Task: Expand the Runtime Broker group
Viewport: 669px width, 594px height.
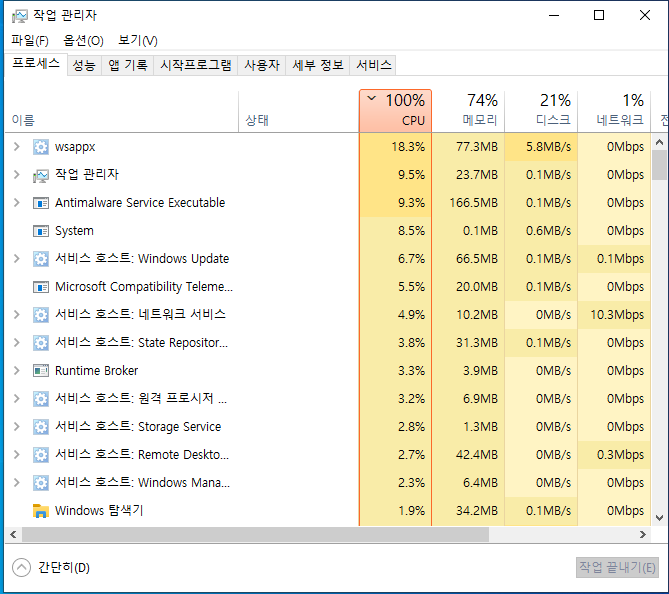Action: [x=17, y=370]
